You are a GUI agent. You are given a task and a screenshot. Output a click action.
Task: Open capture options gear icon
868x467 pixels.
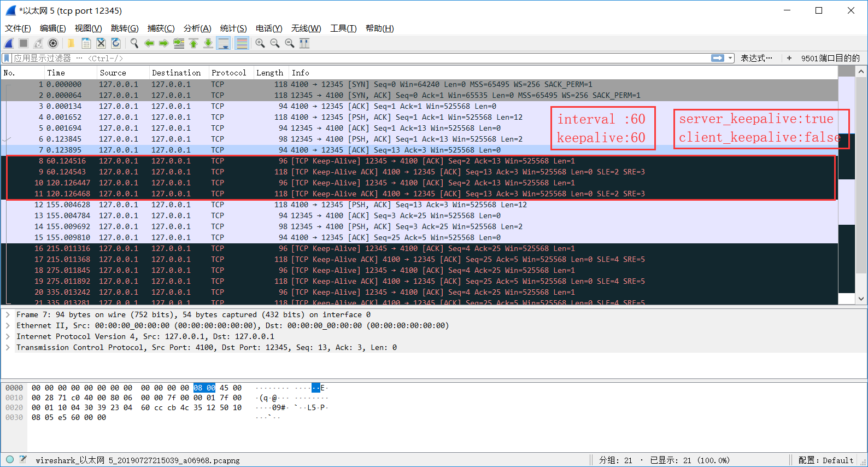click(53, 43)
